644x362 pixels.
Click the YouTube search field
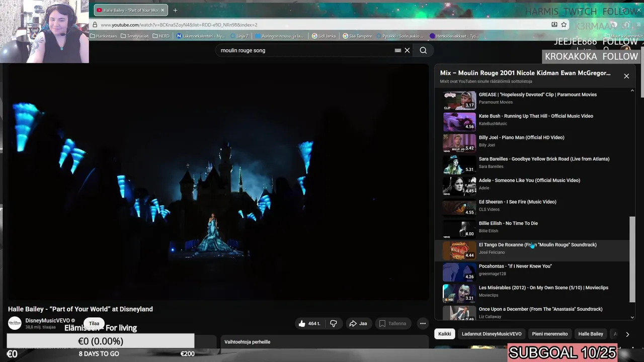pos(307,50)
